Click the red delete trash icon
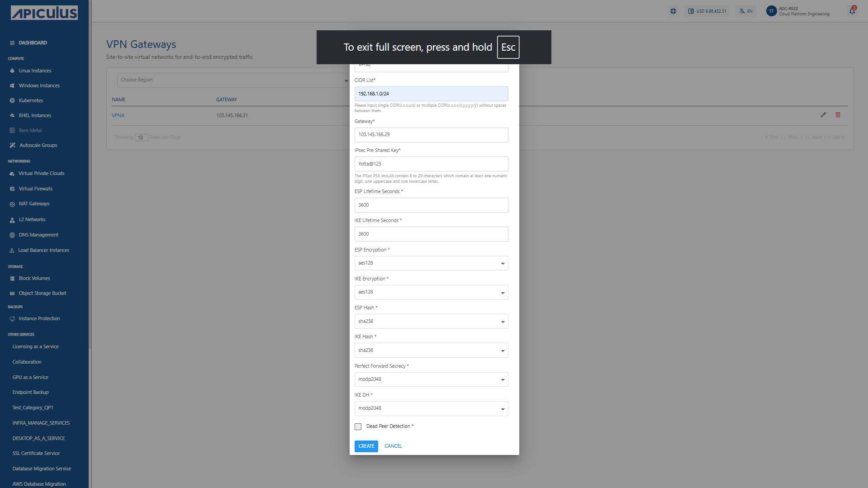 (838, 115)
